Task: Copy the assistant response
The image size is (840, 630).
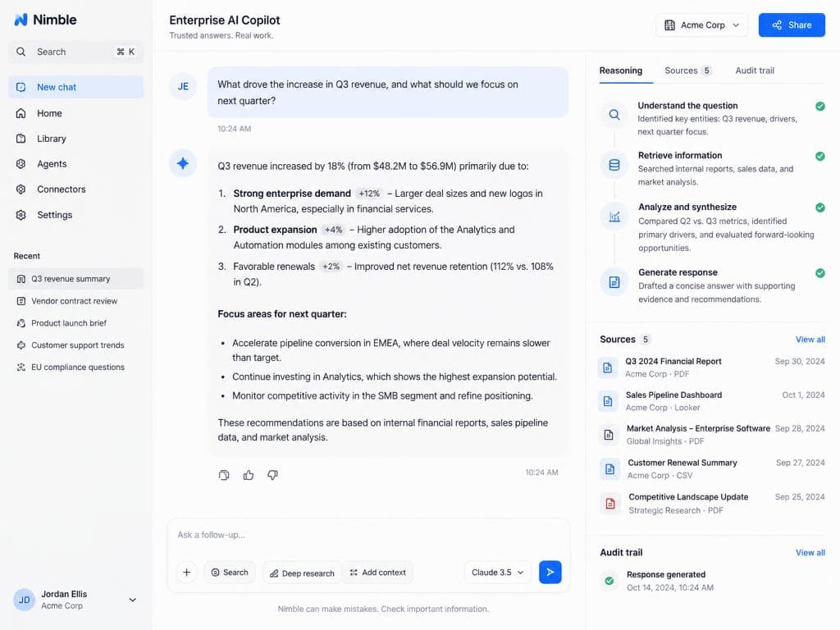Action: pyautogui.click(x=224, y=475)
